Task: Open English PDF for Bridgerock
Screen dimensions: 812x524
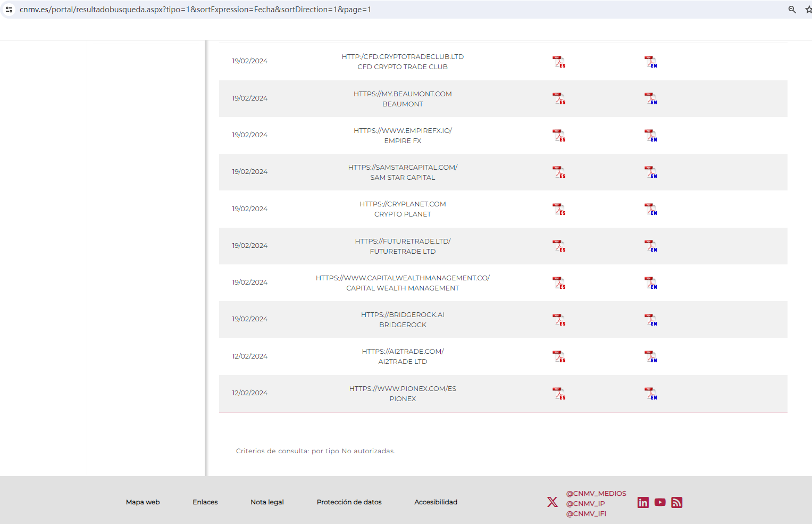Action: [x=651, y=320]
